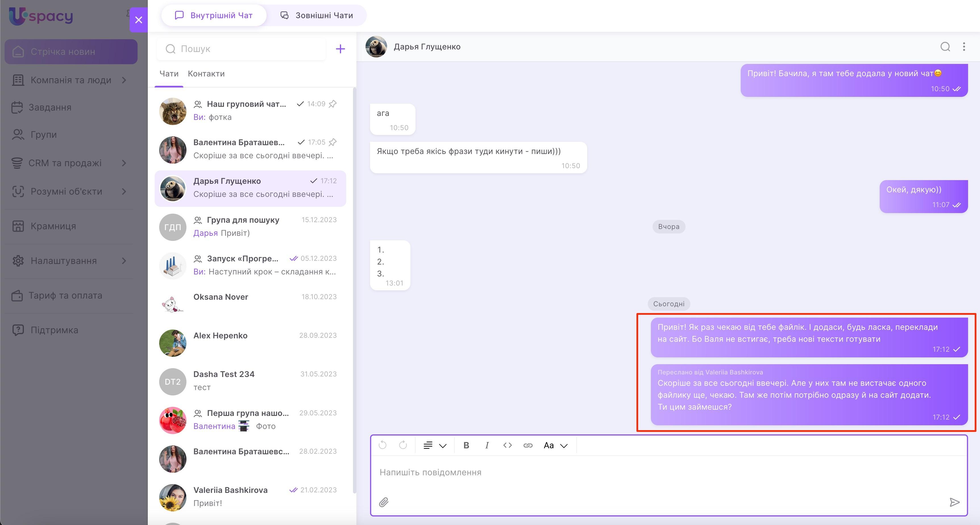Click the attach file paperclip icon
The height and width of the screenshot is (525, 980).
pos(383,502)
